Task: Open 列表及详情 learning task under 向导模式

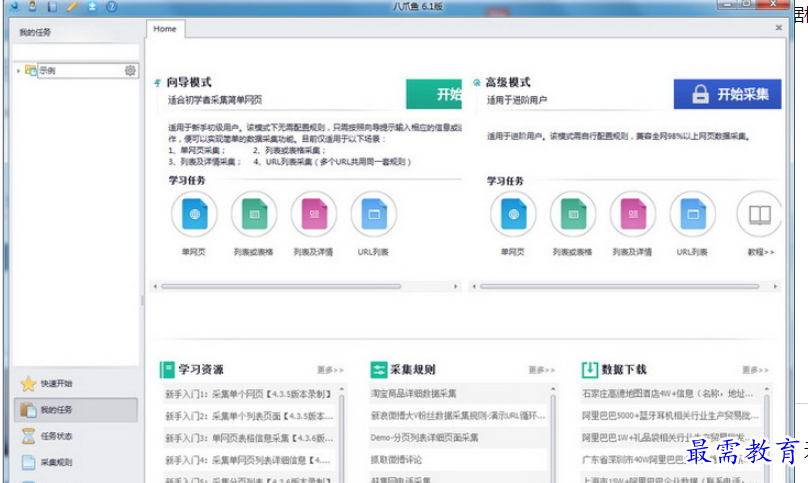Action: [x=314, y=214]
